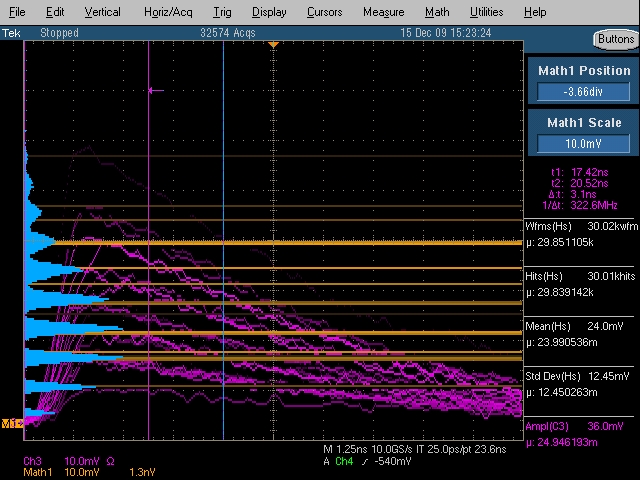Click the t2 20.52ns cursor readout
640x480 pixels.
(580, 183)
